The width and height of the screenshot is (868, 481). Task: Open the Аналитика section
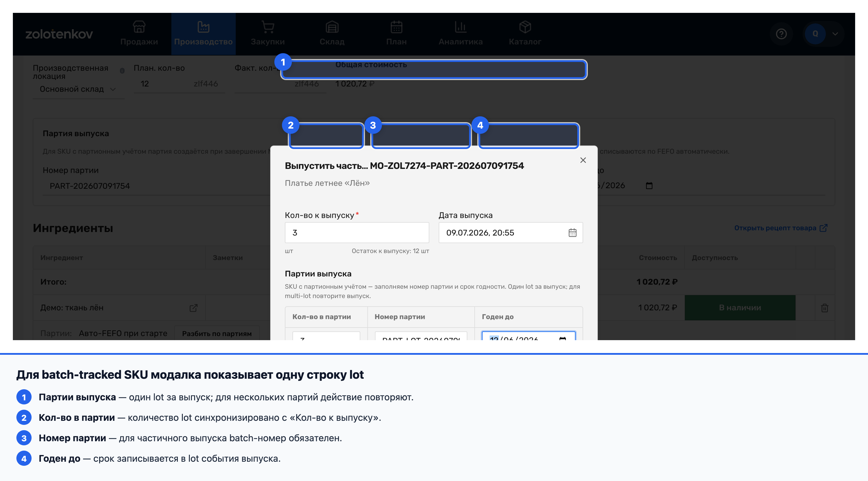460,34
